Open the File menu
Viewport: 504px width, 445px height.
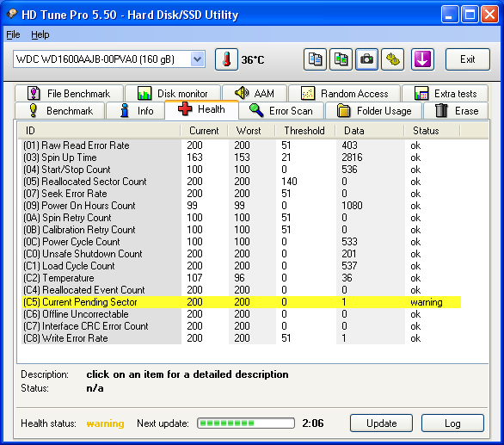coord(13,34)
